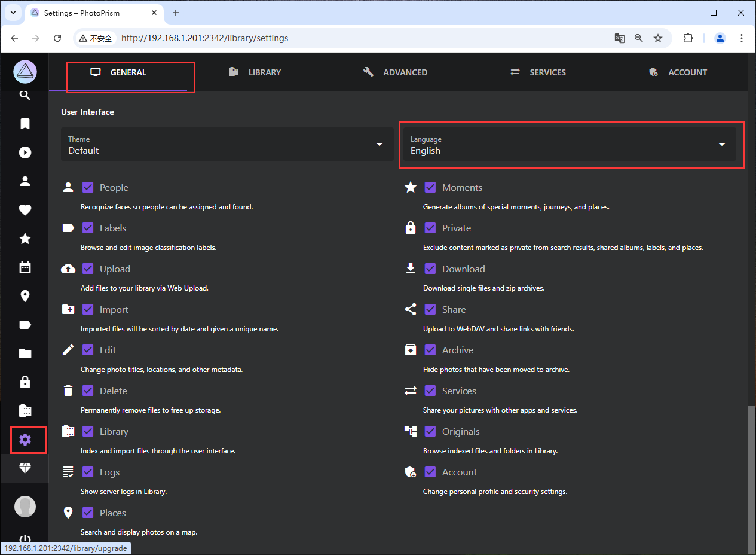Click the logout power icon in the sidebar
756x555 pixels.
[25, 538]
